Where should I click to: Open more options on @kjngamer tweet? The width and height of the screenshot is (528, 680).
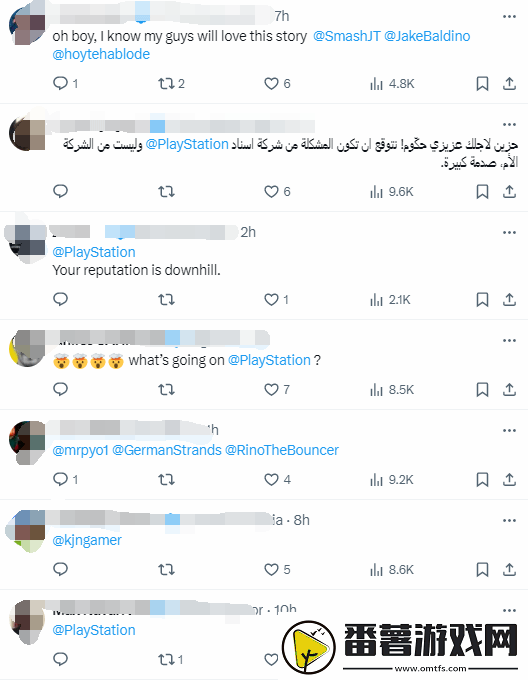tap(509, 520)
